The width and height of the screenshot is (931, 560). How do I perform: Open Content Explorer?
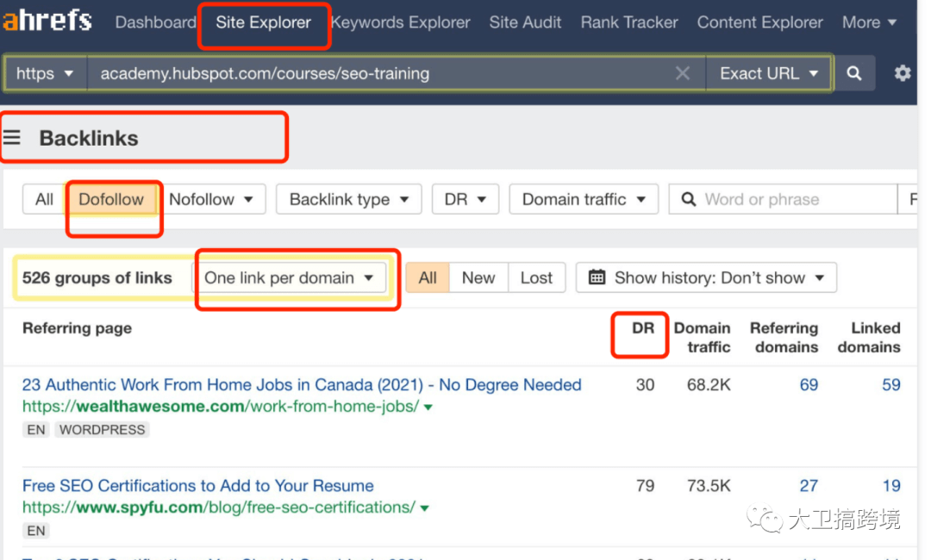(760, 22)
